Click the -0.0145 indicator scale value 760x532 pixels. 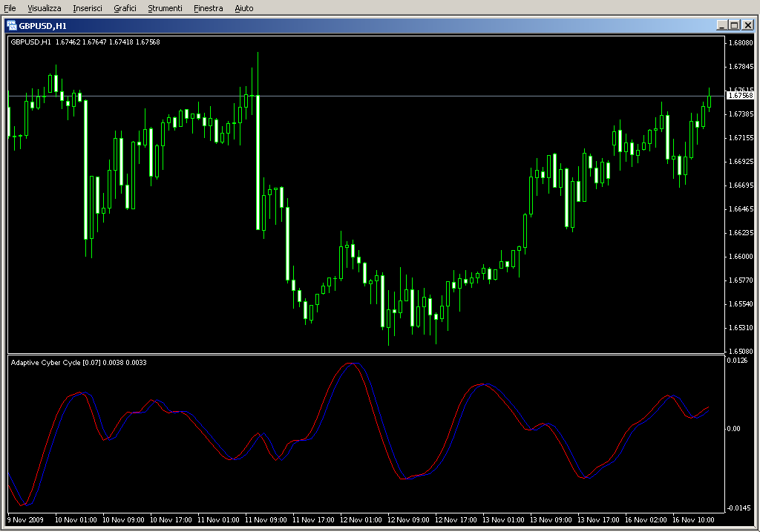click(x=738, y=508)
